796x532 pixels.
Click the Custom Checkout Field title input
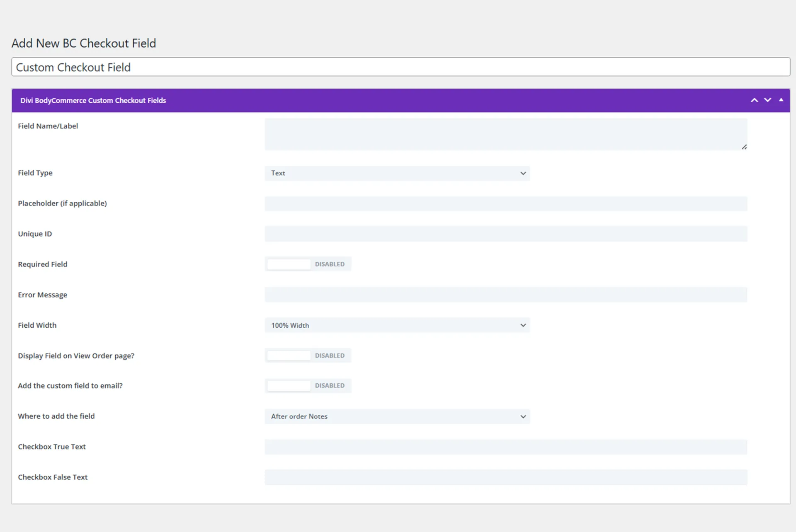pos(400,67)
